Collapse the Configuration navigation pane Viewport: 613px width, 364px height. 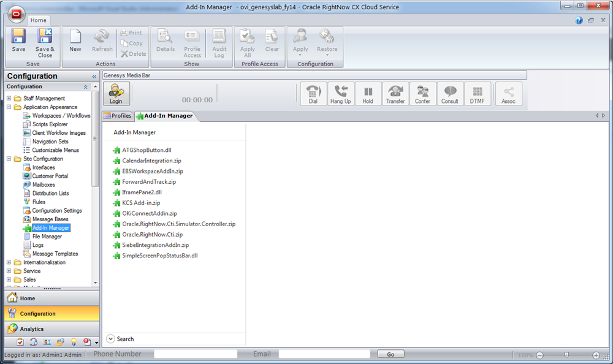(94, 76)
